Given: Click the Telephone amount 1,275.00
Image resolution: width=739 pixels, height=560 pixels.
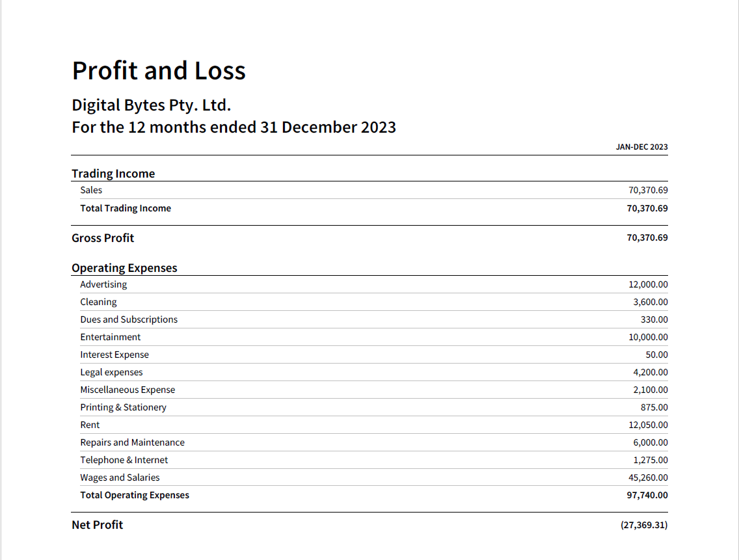Looking at the screenshot, I should (x=651, y=460).
